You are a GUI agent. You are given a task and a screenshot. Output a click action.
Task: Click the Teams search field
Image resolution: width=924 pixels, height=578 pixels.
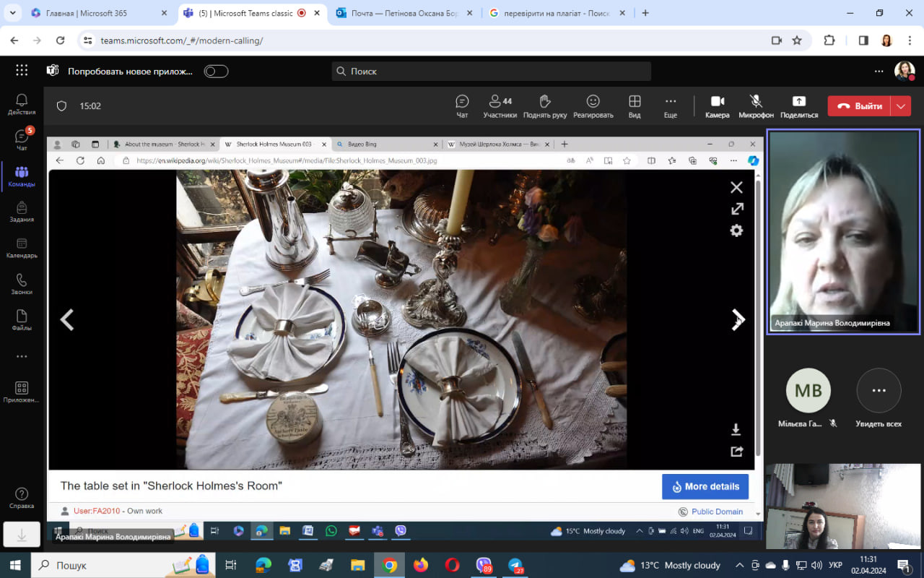tap(491, 72)
